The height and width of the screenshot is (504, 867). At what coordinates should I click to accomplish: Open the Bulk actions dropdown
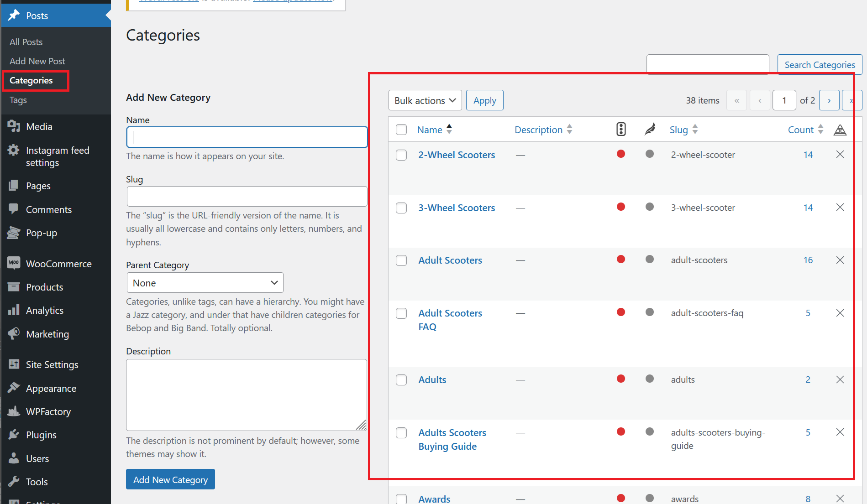(425, 100)
